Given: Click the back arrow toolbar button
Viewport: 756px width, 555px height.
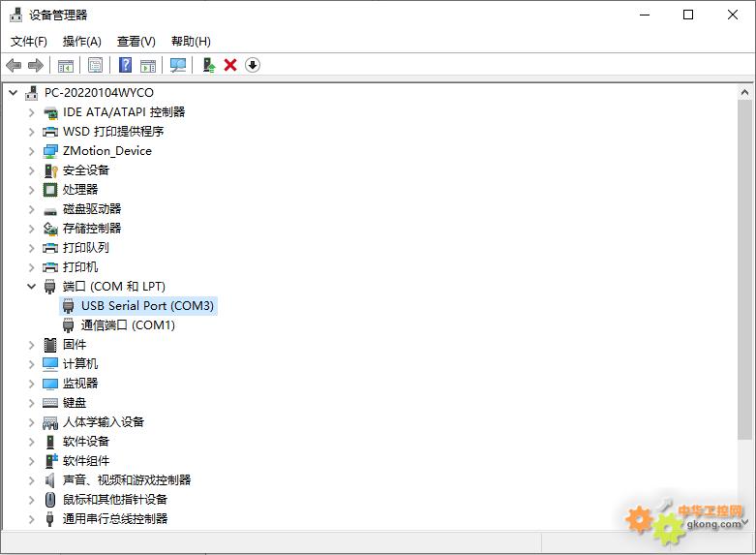Looking at the screenshot, I should [14, 65].
